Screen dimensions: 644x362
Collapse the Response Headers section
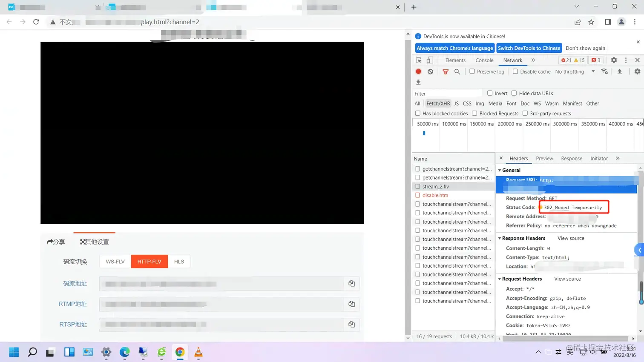point(500,238)
